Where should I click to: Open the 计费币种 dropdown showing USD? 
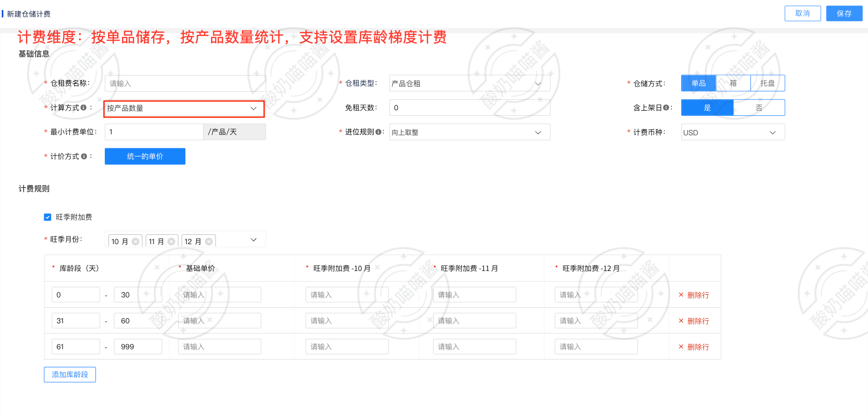coord(733,132)
